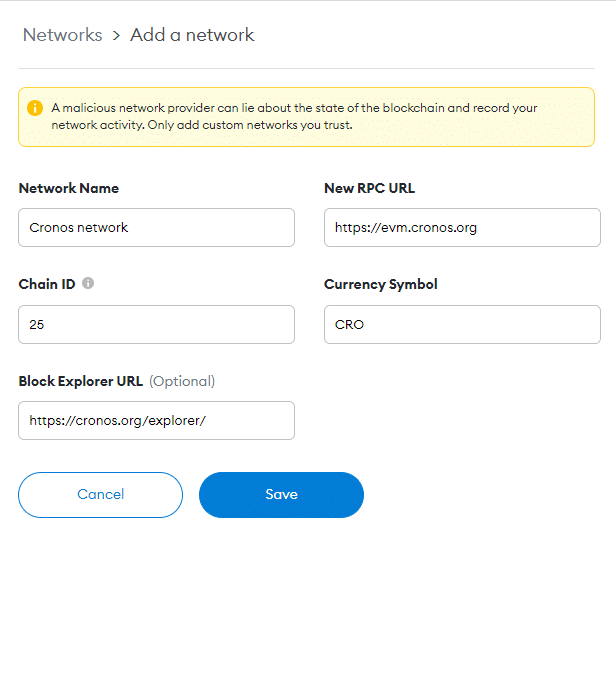Focus the Block Explorer URL input

coord(157,421)
